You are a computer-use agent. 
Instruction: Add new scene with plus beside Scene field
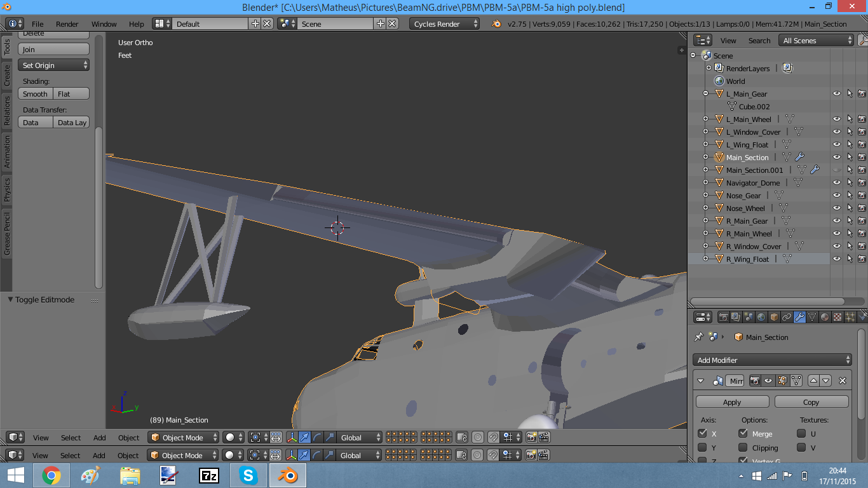tap(381, 24)
